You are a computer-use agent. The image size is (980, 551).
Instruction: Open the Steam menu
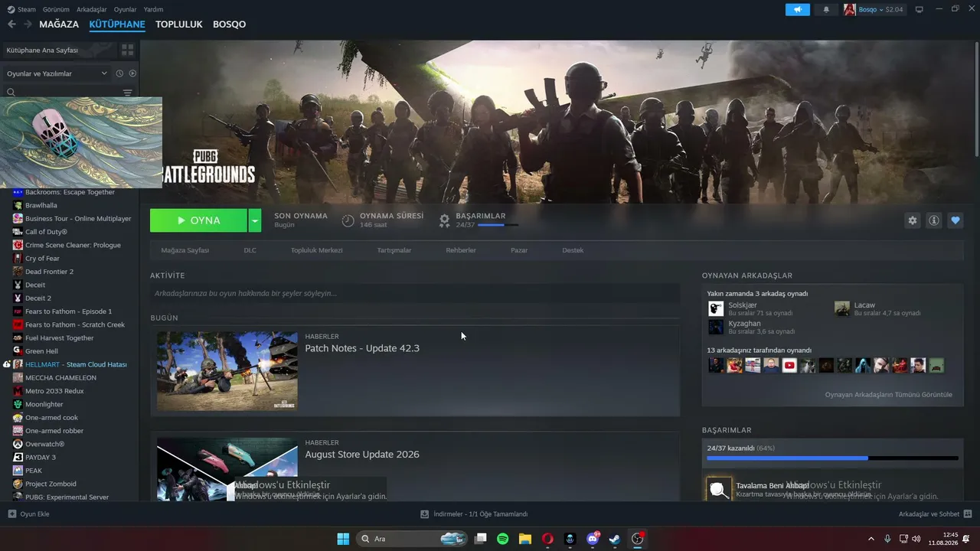(27, 9)
